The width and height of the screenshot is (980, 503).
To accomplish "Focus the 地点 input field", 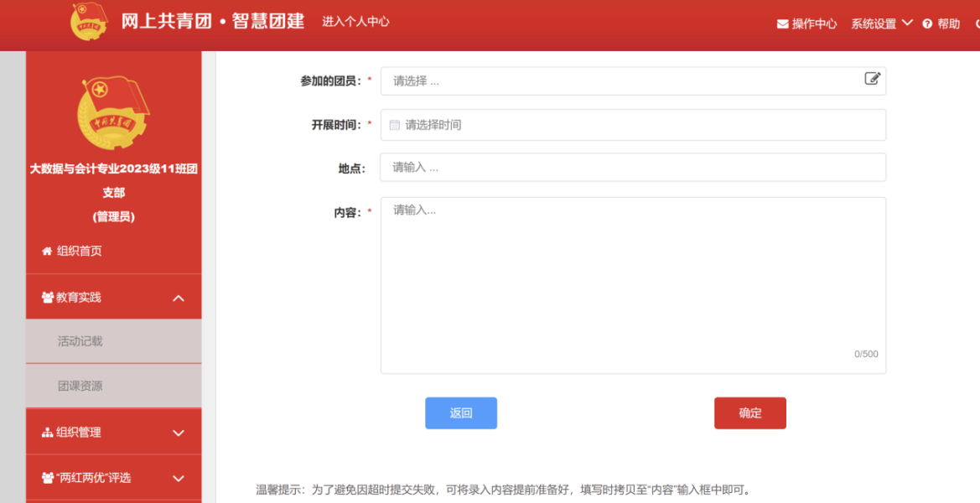I will pyautogui.click(x=633, y=168).
